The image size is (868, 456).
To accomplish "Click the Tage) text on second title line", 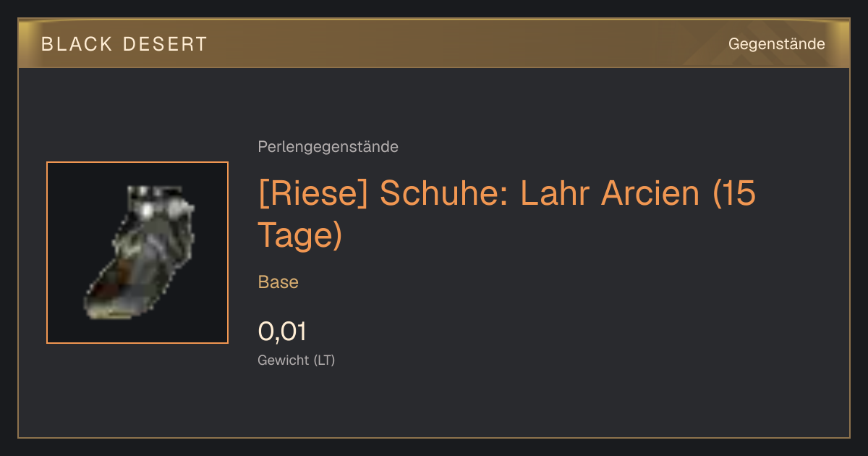I will [299, 236].
